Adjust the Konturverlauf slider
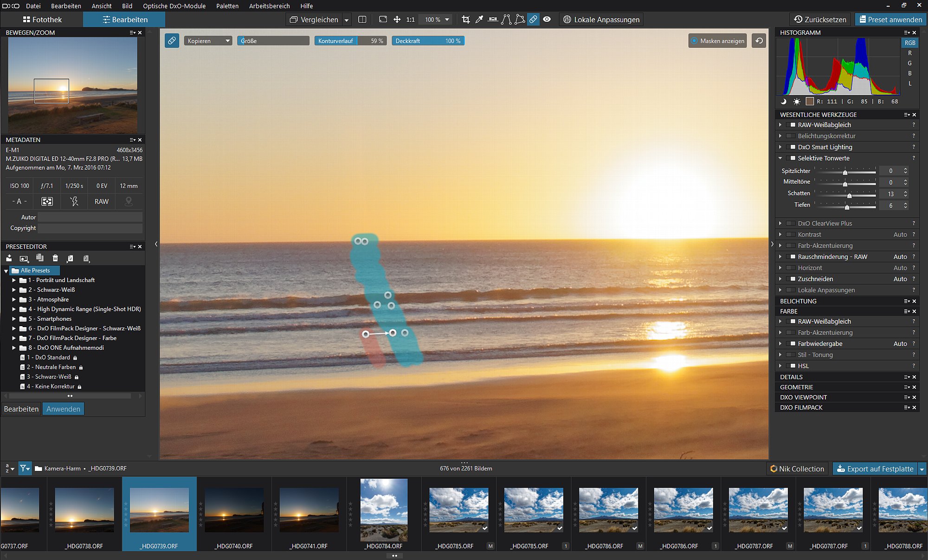The width and height of the screenshot is (928, 560). [x=350, y=41]
